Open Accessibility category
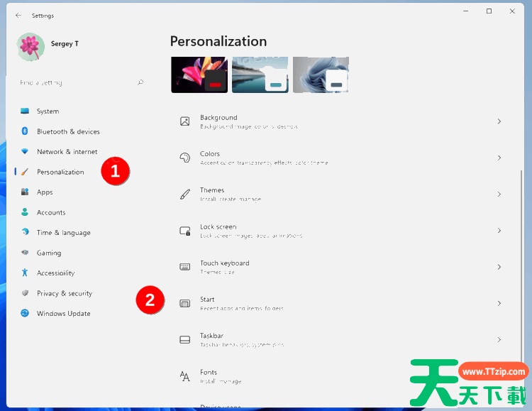Viewport: 532px width, 411px height. click(80, 273)
